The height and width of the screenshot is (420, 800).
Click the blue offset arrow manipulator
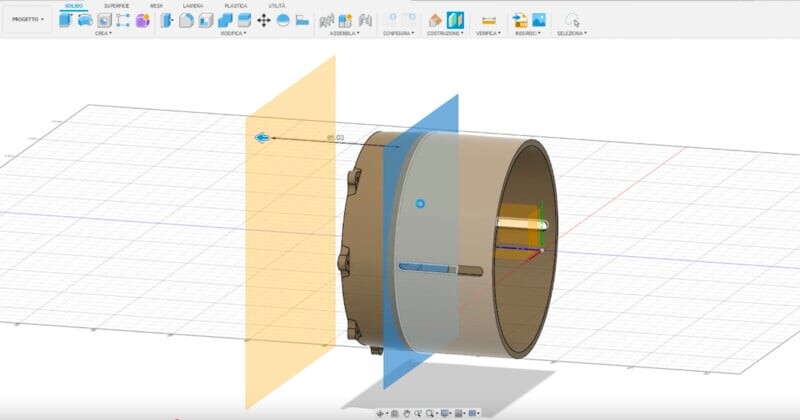point(262,139)
